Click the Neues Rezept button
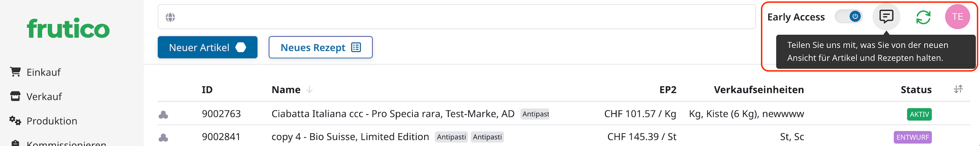The height and width of the screenshot is (146, 980). click(320, 48)
